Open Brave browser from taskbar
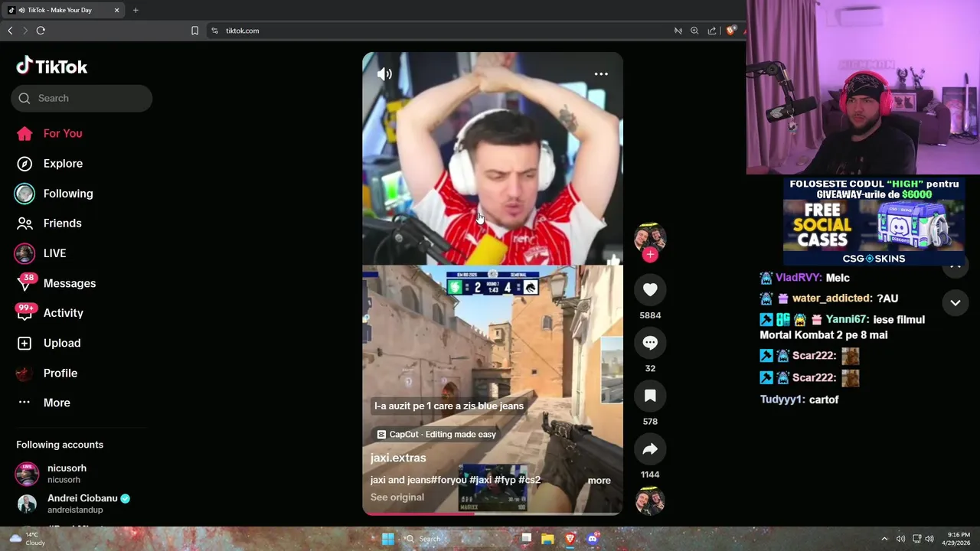Viewport: 980px width, 551px height. 570,539
